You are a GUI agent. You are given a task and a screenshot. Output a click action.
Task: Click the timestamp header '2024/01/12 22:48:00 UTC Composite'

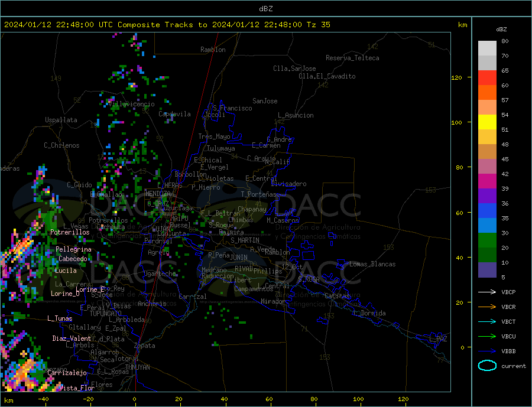[82, 24]
